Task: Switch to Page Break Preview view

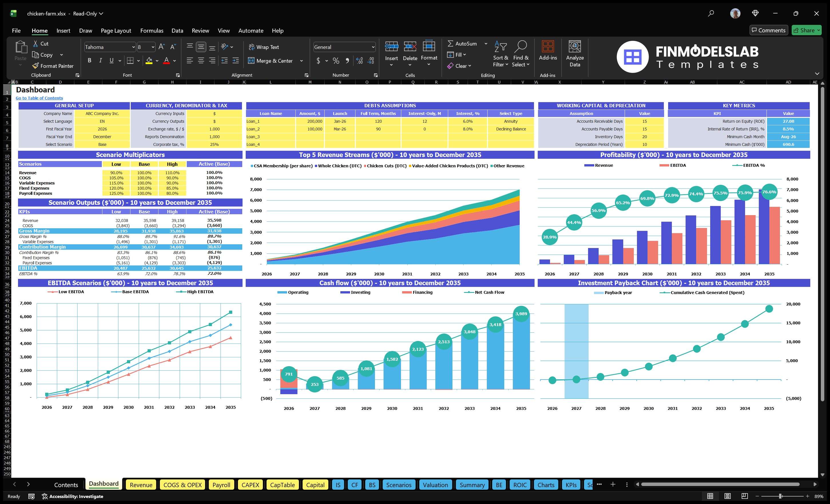Action: tap(744, 496)
